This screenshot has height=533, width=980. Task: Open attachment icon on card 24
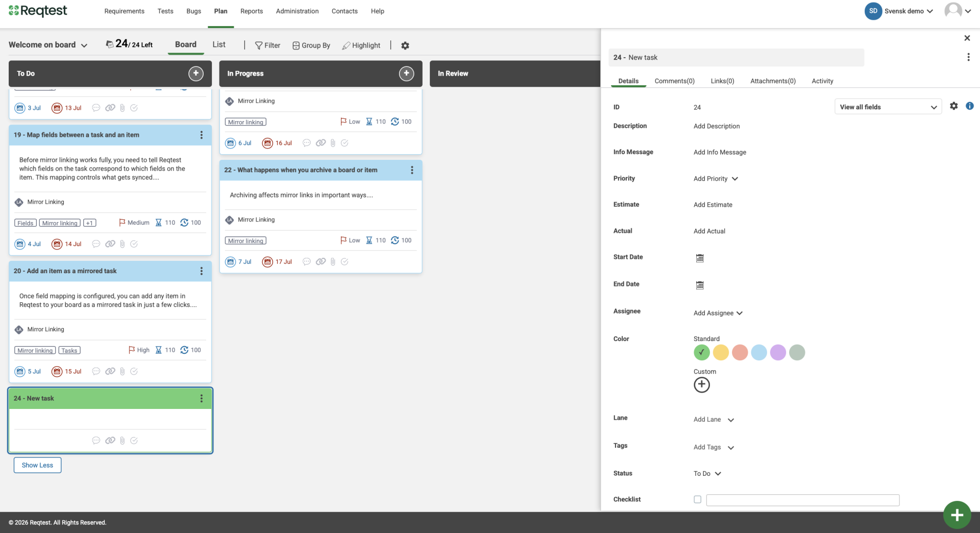coord(122,441)
